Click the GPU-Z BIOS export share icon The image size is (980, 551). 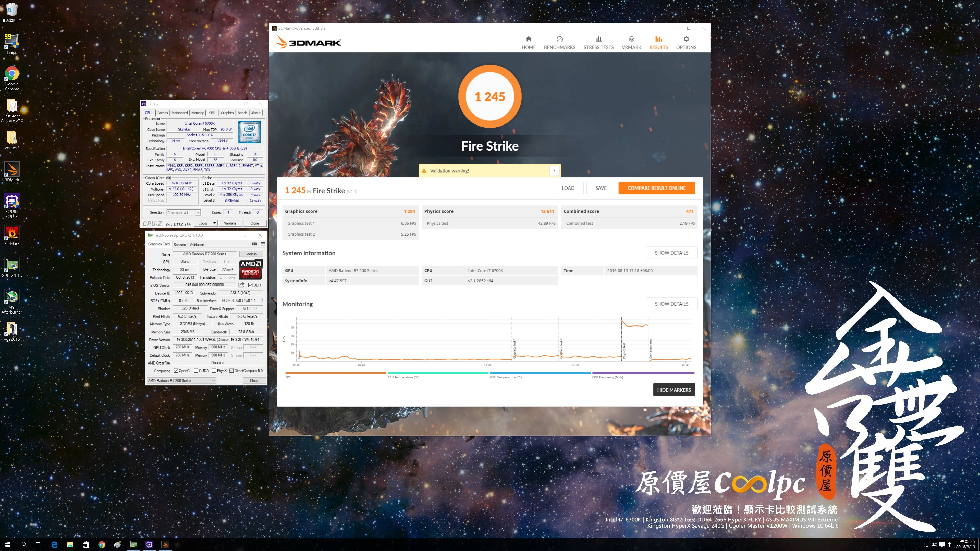point(241,285)
